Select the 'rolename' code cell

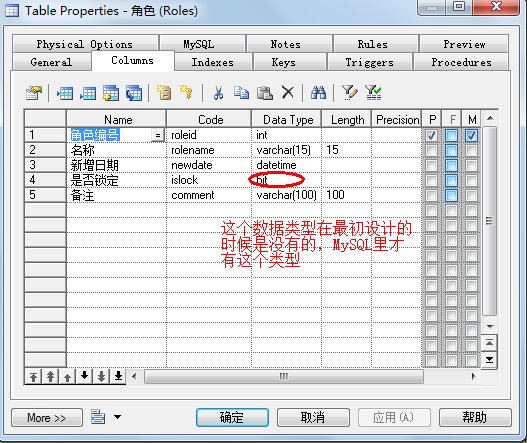click(x=209, y=150)
